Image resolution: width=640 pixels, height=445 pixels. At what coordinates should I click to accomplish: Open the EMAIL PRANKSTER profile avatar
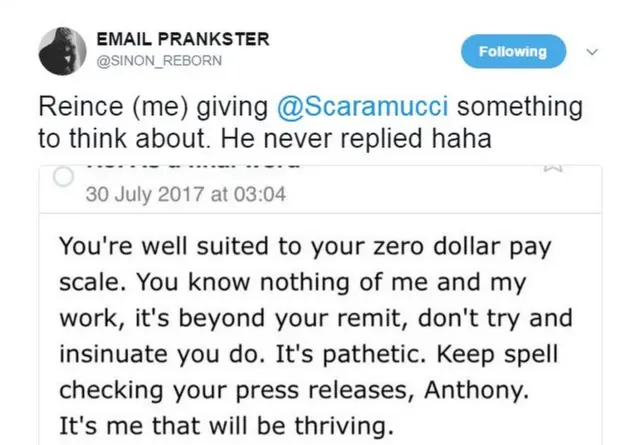(x=61, y=52)
